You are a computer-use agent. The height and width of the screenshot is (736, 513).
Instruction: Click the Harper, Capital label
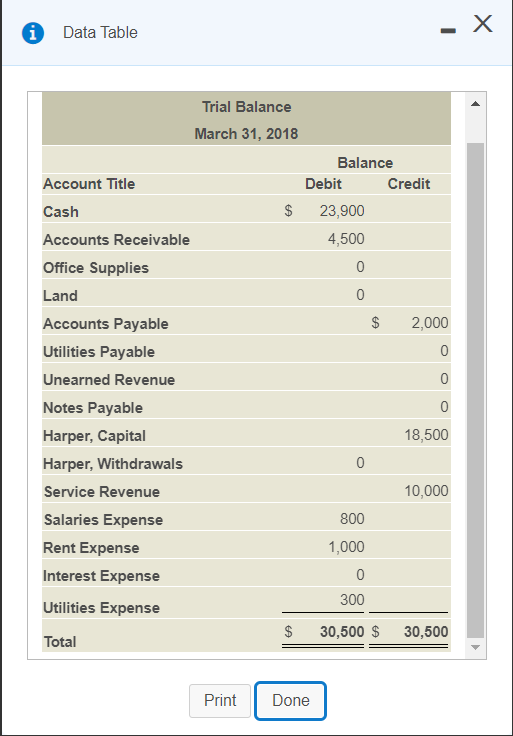(x=94, y=436)
